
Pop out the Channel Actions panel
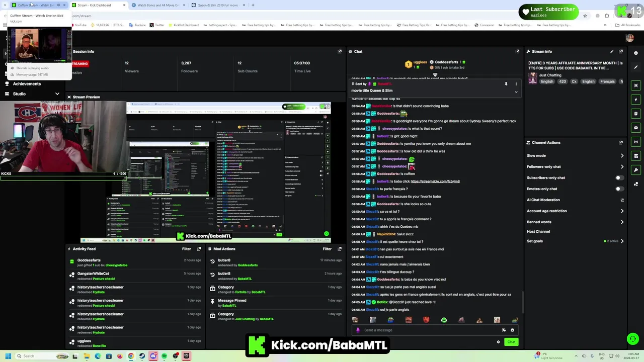[621, 142]
